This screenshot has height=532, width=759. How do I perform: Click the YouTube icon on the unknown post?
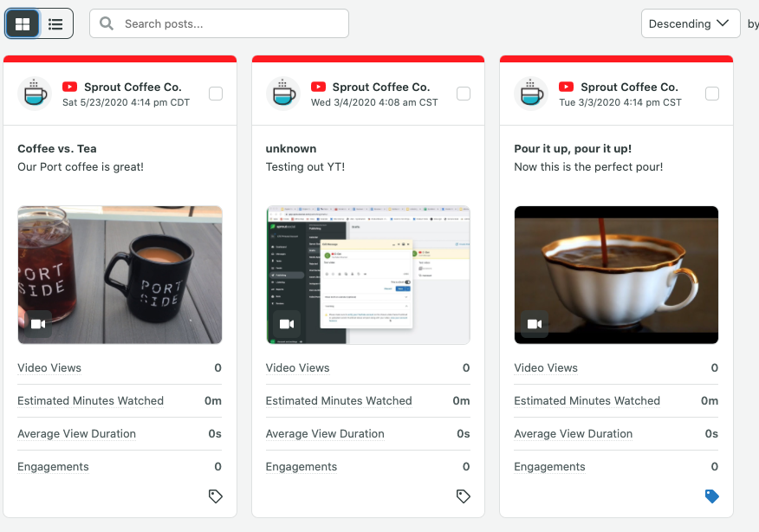(318, 87)
